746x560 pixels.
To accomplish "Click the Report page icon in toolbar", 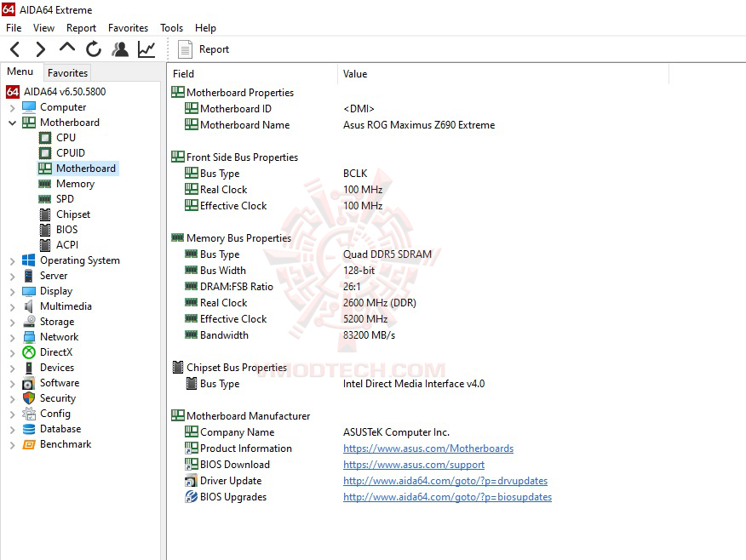I will tap(185, 49).
